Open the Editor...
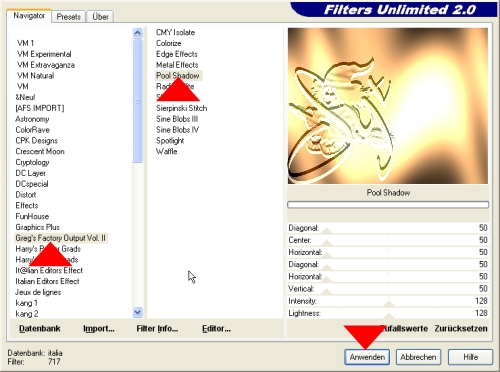This screenshot has width=500, height=372. click(216, 329)
